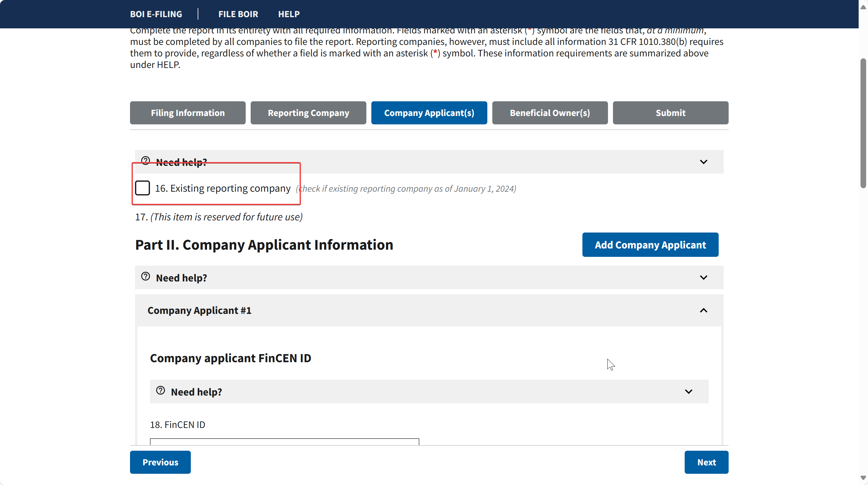Click the FinCEN ID section Need help? label

[x=196, y=392]
